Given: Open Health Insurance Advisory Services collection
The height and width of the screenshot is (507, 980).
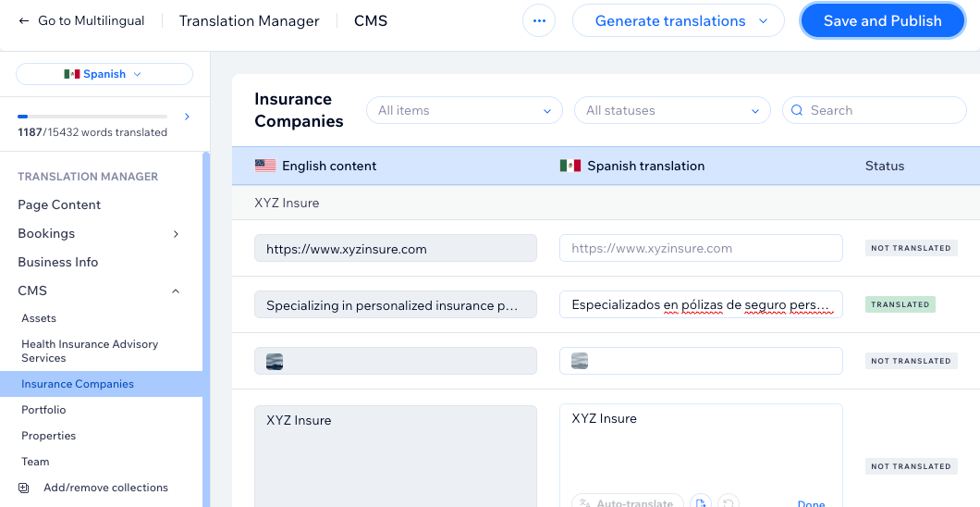Looking at the screenshot, I should (90, 351).
